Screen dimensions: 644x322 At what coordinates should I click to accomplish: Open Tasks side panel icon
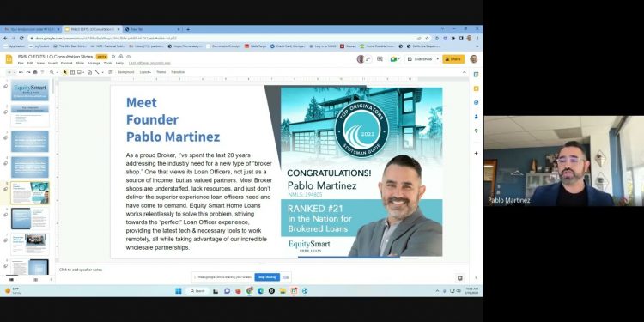pos(476,103)
